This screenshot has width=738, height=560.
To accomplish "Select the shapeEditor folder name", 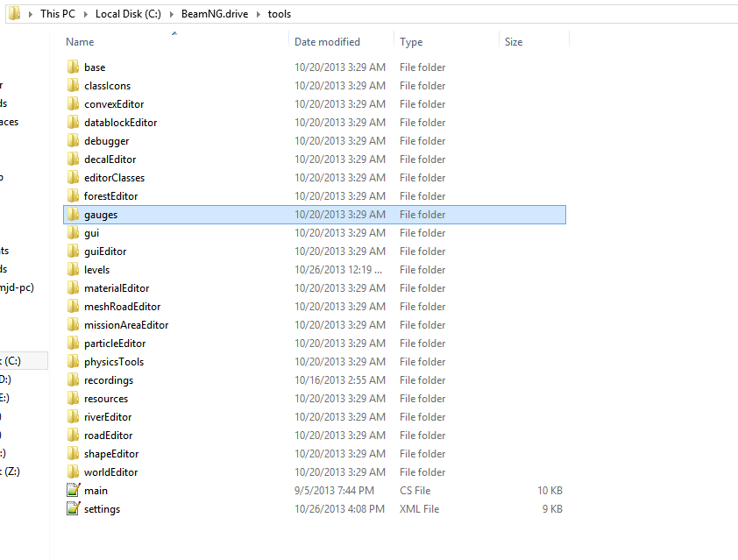I will [x=111, y=454].
